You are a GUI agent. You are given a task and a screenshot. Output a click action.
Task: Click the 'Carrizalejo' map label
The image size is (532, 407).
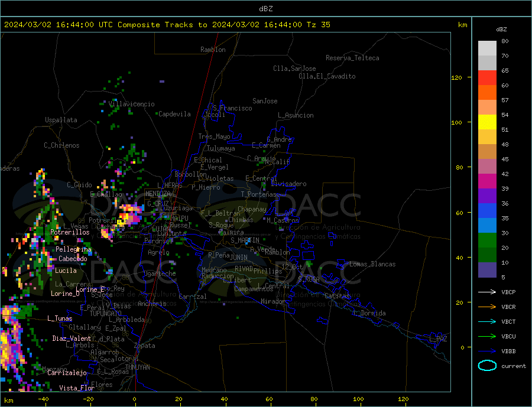(67, 373)
